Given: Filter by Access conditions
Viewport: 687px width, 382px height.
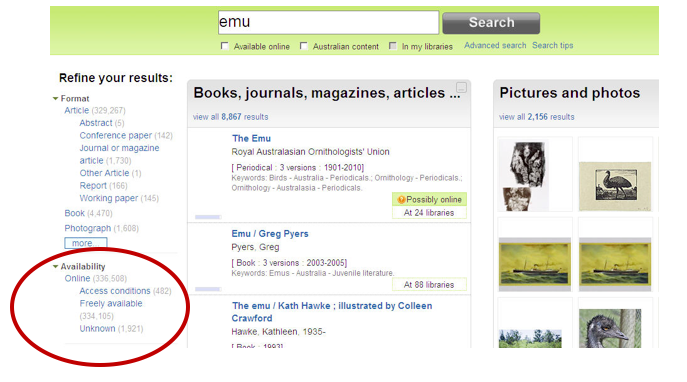Looking at the screenshot, I should [115, 291].
